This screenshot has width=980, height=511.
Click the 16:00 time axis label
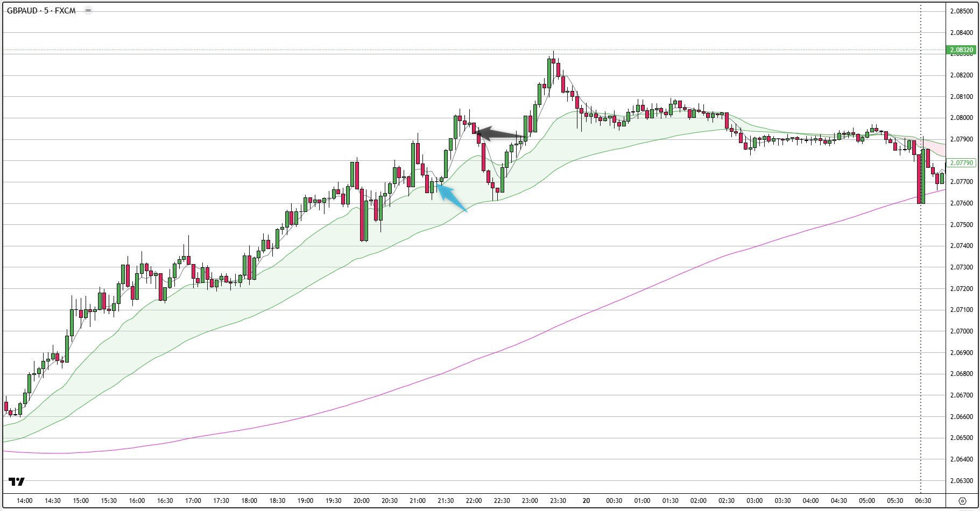pos(137,501)
